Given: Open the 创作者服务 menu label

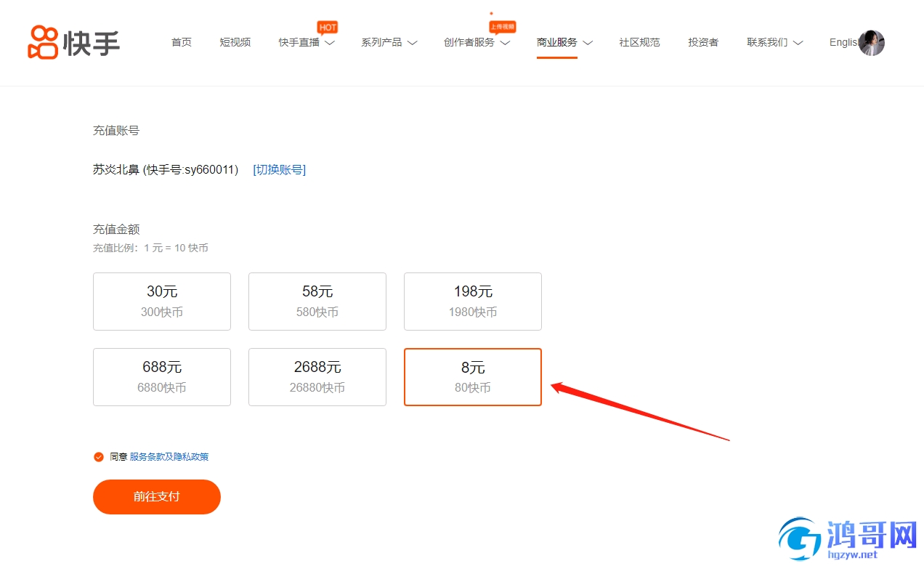Looking at the screenshot, I should pyautogui.click(x=469, y=42).
